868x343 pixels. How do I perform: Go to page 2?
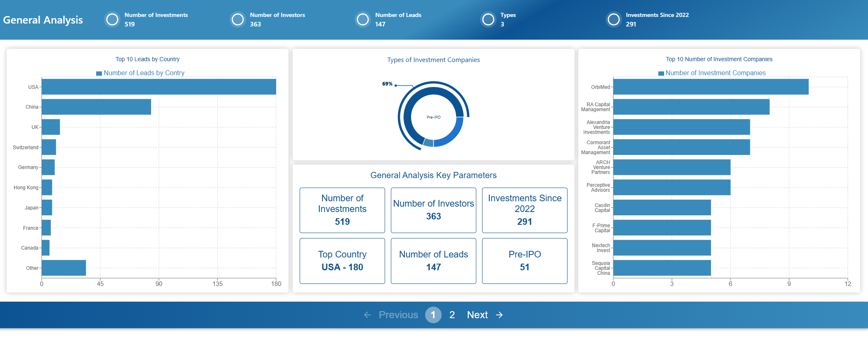[452, 315]
